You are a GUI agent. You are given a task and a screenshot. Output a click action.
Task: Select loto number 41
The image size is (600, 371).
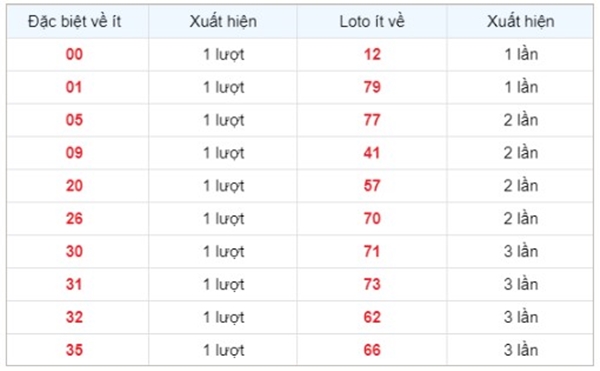tap(372, 153)
